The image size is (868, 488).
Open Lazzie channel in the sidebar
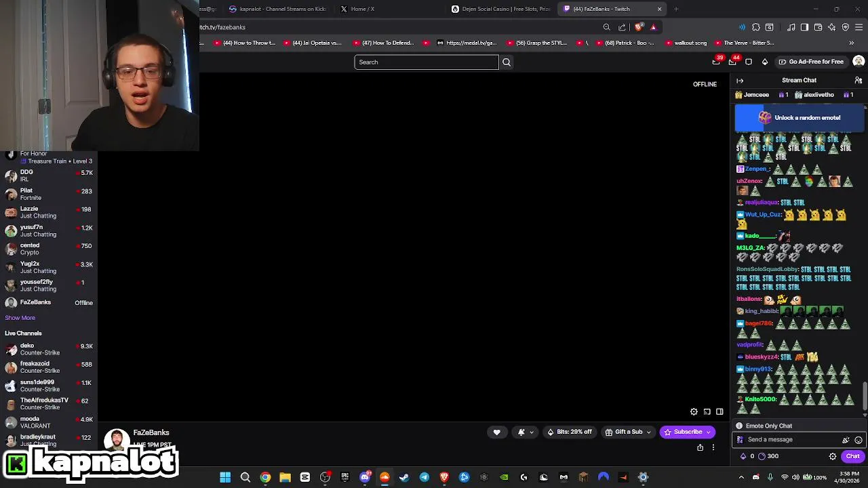(x=49, y=212)
